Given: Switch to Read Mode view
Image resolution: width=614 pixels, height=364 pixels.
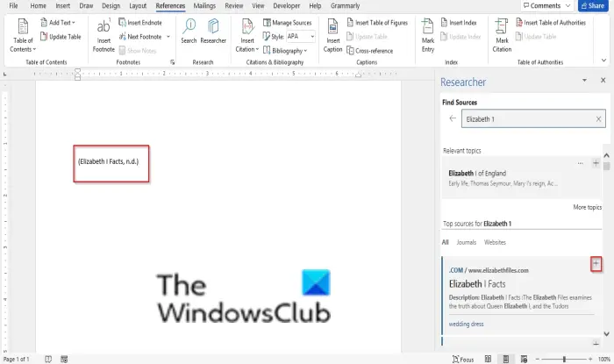Looking at the screenshot, I should tap(488, 359).
